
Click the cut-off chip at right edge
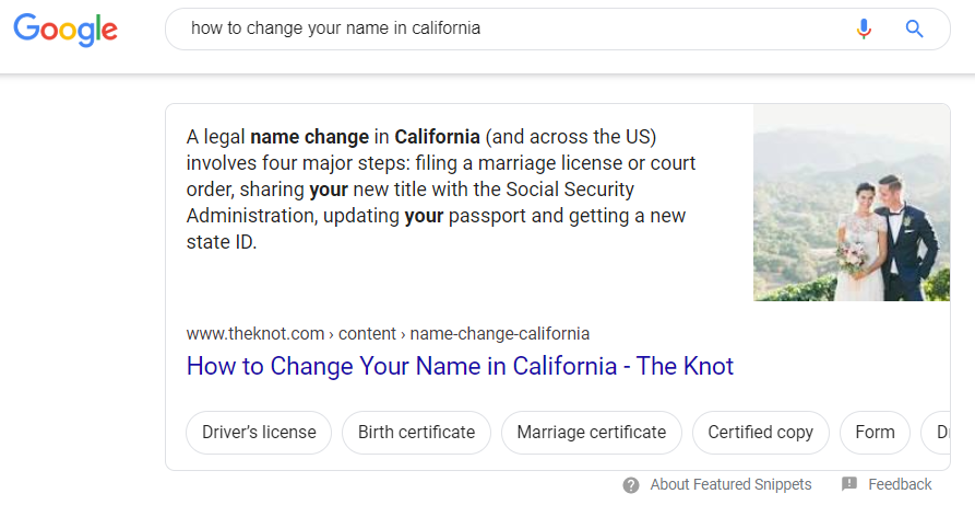point(940,433)
